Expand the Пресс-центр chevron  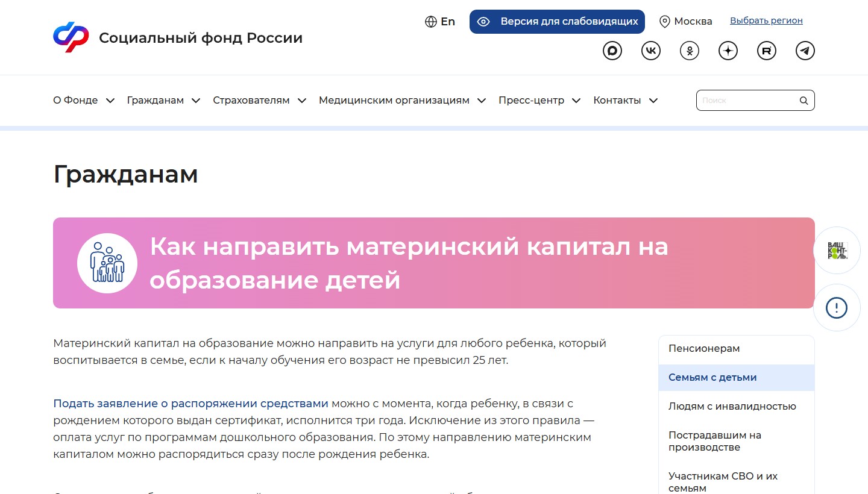(576, 101)
